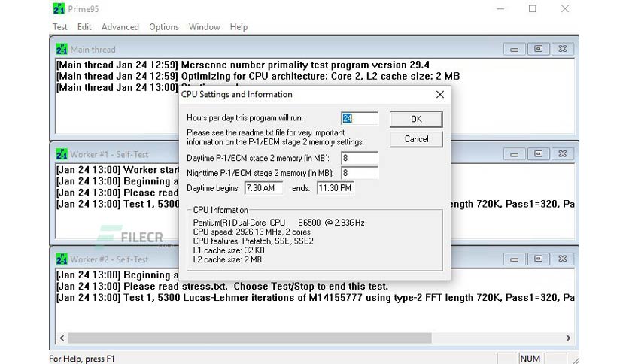The image size is (629, 364).
Task: Click the Main thread window icon
Action: [x=62, y=49]
